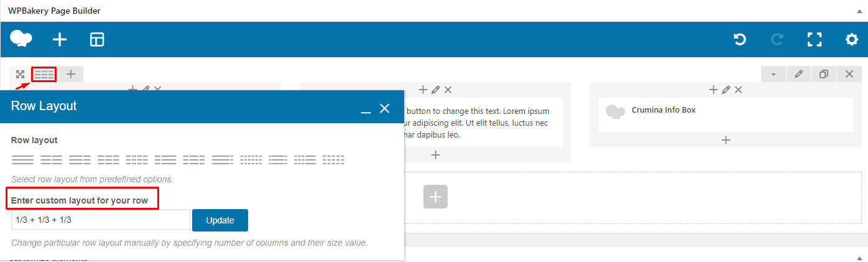
Task: Choose the single full-width column layout
Action: pos(22,160)
